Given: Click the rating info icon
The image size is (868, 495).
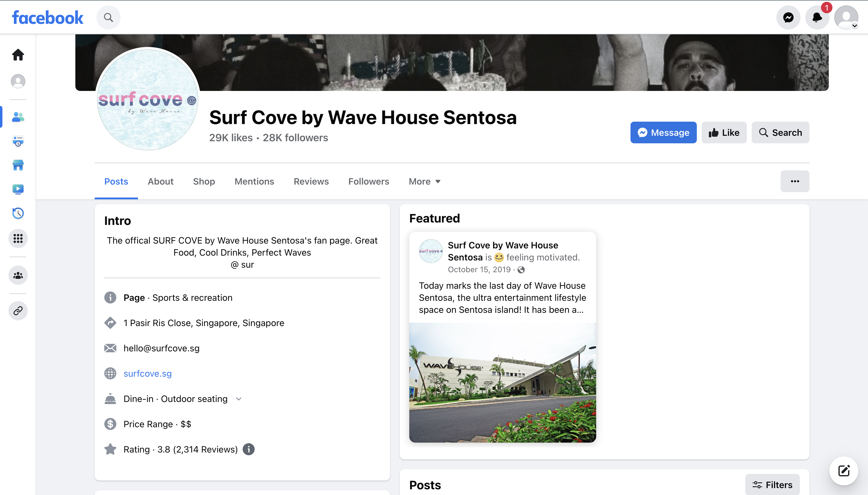Looking at the screenshot, I should click(x=248, y=449).
